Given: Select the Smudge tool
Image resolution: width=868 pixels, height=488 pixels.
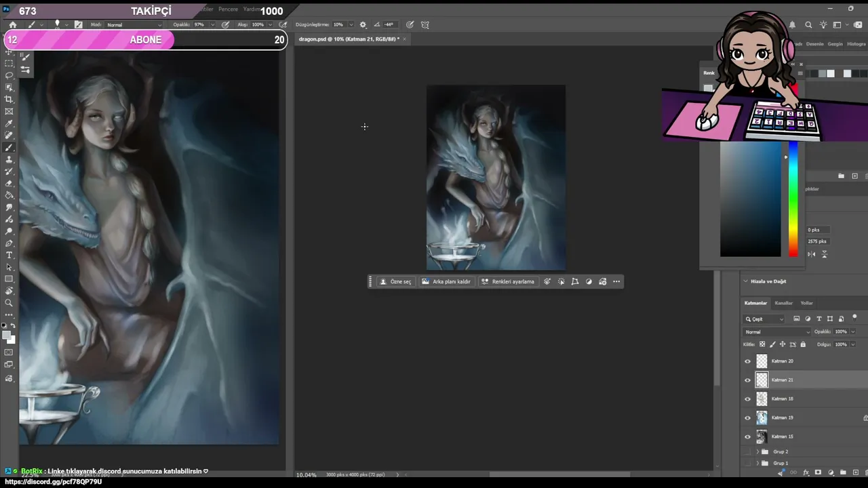Looking at the screenshot, I should [x=9, y=208].
